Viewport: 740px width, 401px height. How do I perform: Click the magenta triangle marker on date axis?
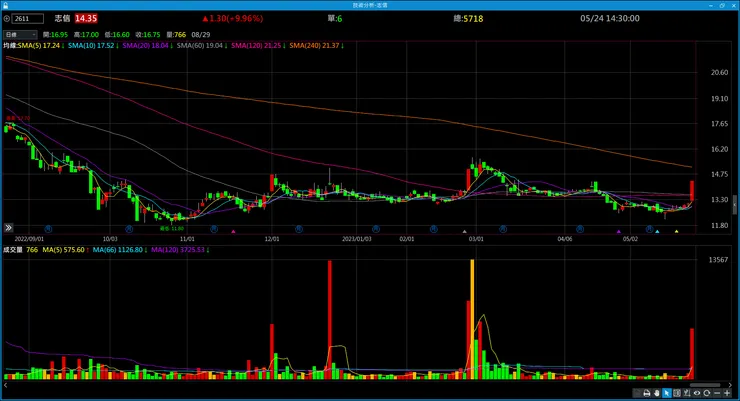point(233,231)
